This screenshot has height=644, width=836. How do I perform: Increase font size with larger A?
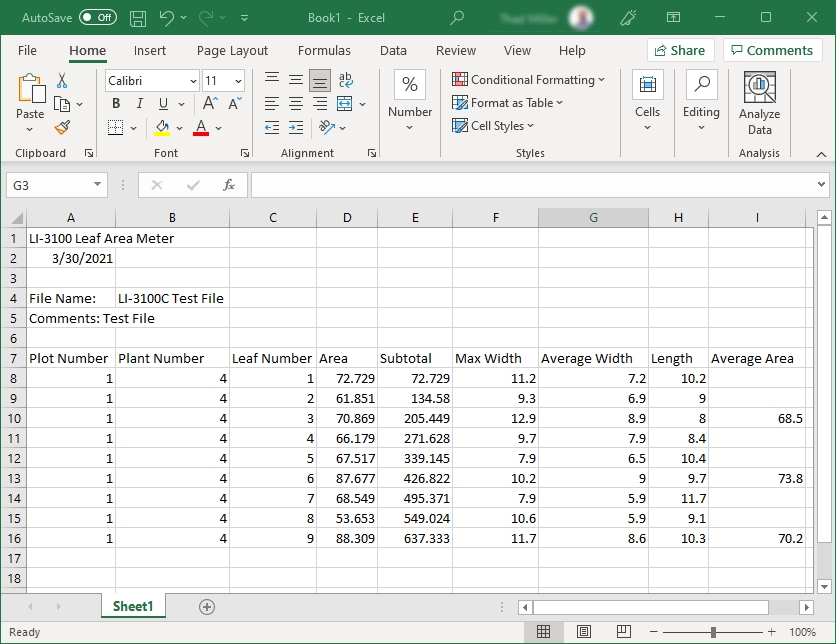pos(210,103)
